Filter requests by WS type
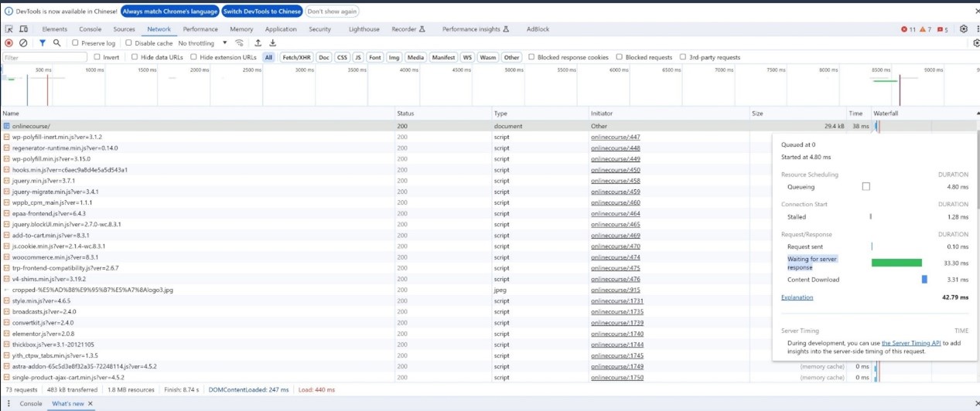This screenshot has height=411, width=980. tap(467, 57)
